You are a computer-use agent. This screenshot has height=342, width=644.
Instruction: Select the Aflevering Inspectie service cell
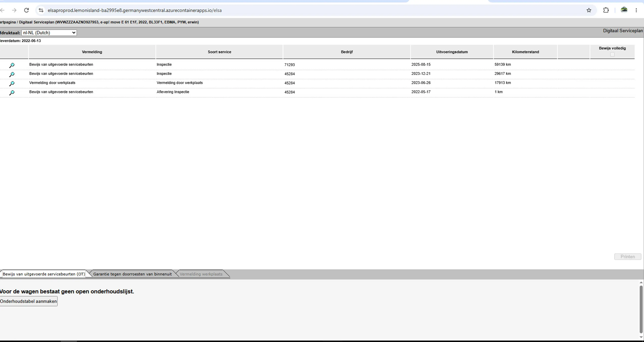coord(173,92)
